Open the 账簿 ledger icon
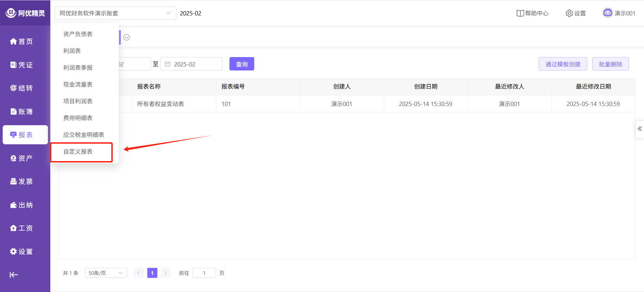Screen dimensions: 644x292 pos(13,111)
